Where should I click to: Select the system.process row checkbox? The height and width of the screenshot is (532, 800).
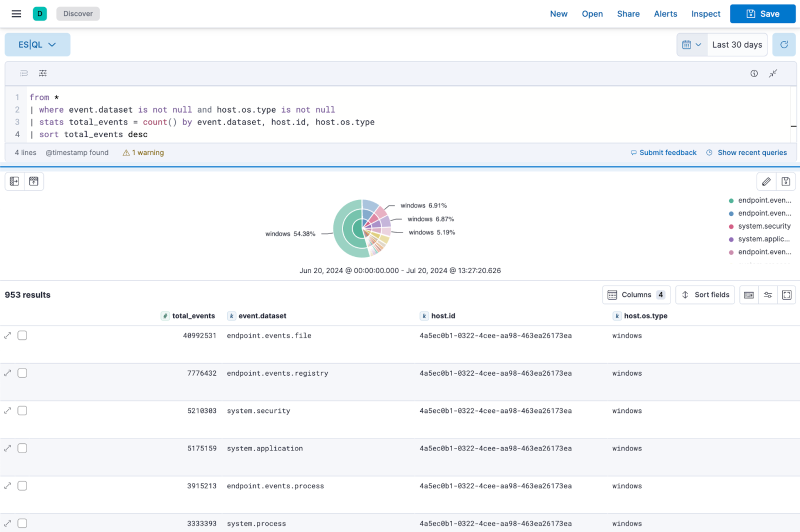click(x=22, y=523)
